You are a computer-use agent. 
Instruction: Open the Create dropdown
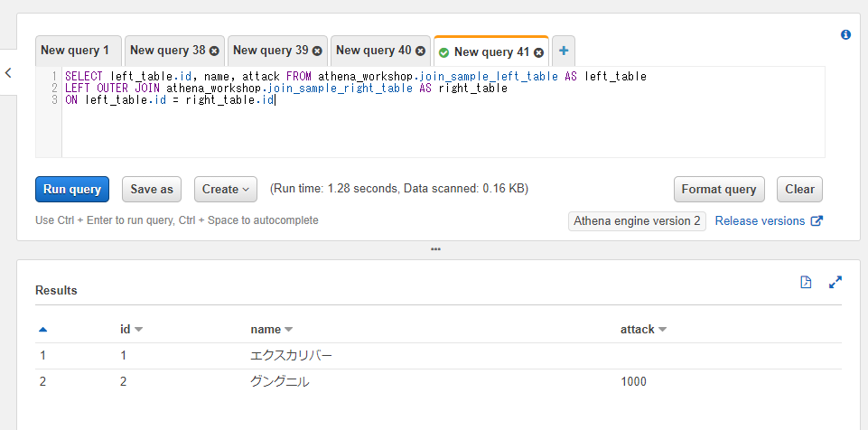click(226, 189)
